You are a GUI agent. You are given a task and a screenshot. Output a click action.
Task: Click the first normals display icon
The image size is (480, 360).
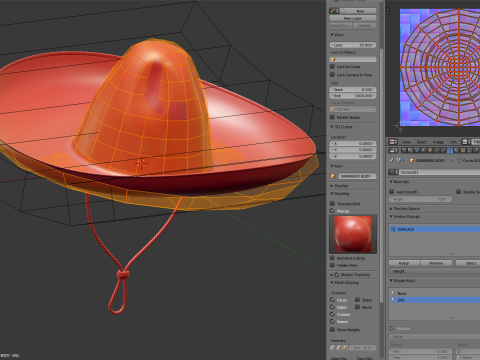point(332,348)
